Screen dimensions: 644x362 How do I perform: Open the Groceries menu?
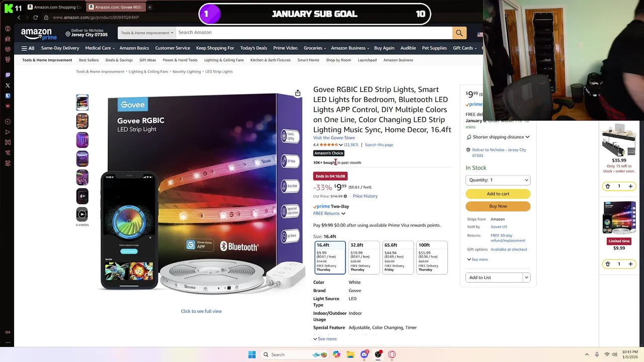(314, 48)
